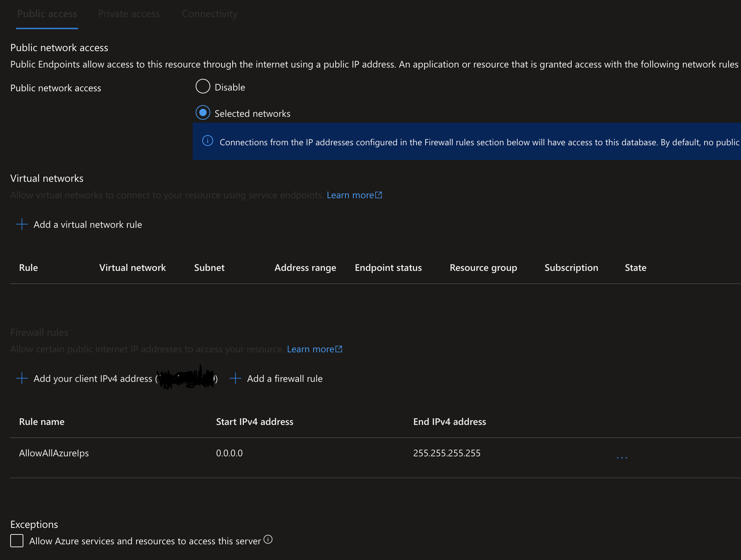Click the plus icon beside Add a virtual network rule
The width and height of the screenshot is (741, 560).
click(22, 224)
